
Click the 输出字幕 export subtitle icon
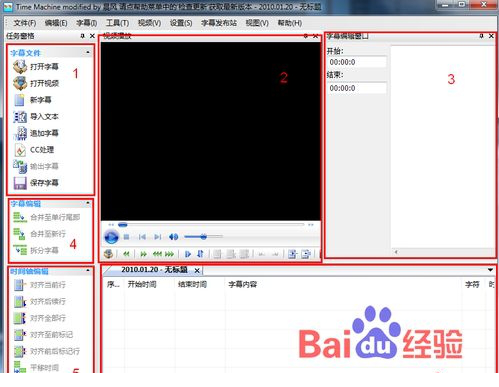[20, 166]
